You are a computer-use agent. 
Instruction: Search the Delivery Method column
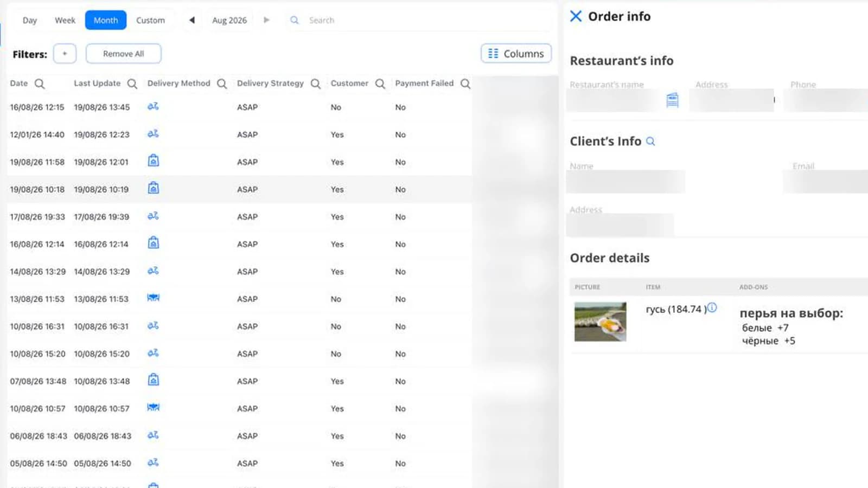point(222,84)
